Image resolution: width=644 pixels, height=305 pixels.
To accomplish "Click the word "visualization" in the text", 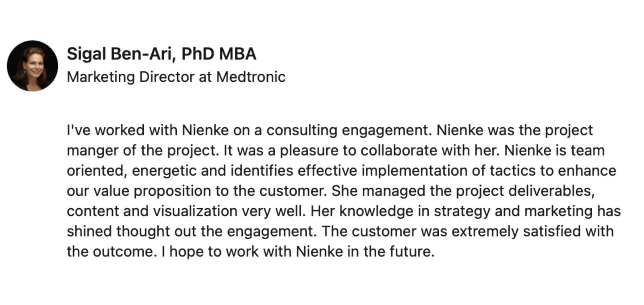I will [195, 211].
